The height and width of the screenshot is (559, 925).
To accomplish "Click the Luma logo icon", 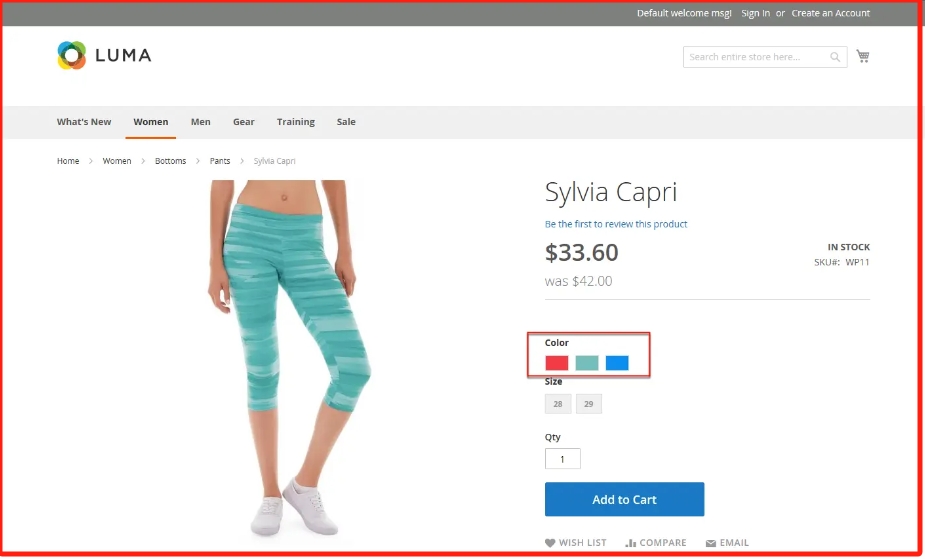I will click(x=72, y=55).
